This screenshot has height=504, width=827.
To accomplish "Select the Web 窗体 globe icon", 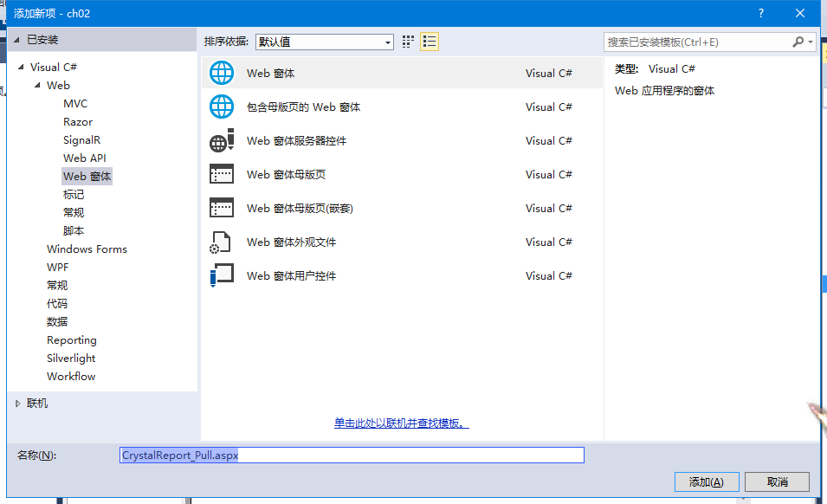I will (222, 73).
